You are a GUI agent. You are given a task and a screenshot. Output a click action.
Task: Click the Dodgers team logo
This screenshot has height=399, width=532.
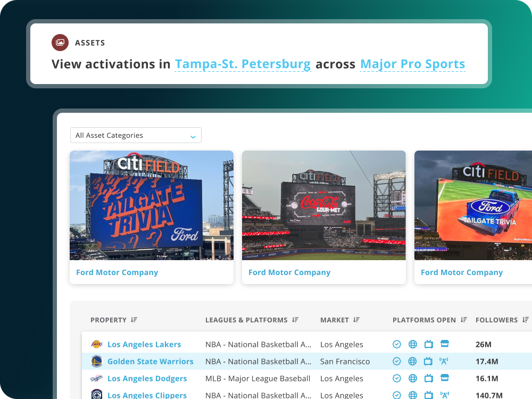pyautogui.click(x=97, y=378)
